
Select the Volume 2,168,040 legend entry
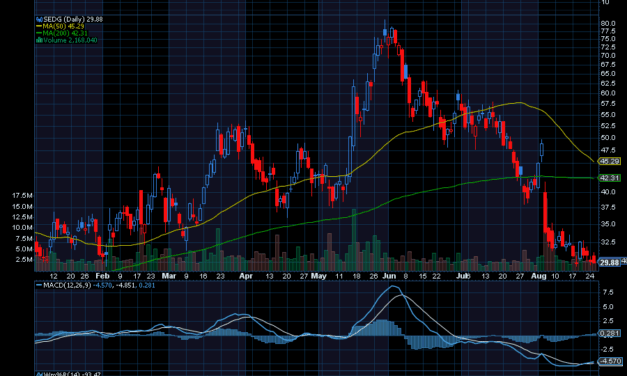pos(70,40)
